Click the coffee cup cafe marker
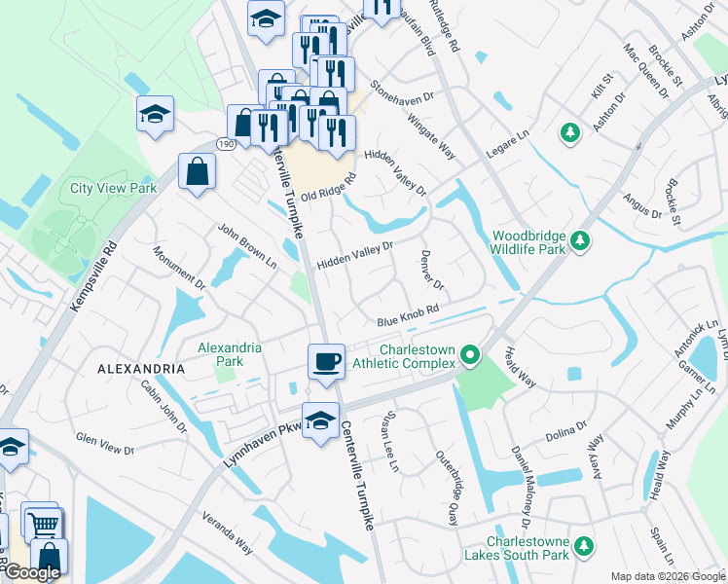Viewport: 728px width, 584px height. (x=326, y=363)
